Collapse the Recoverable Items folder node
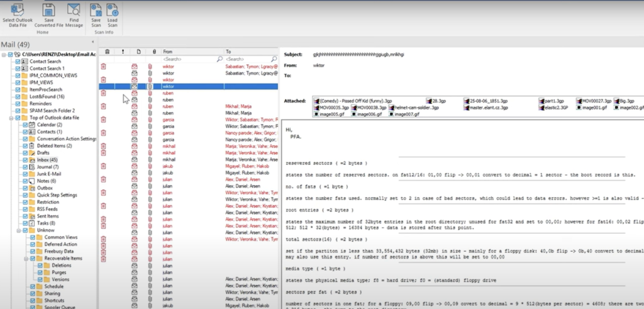644x309 pixels. coord(26,258)
